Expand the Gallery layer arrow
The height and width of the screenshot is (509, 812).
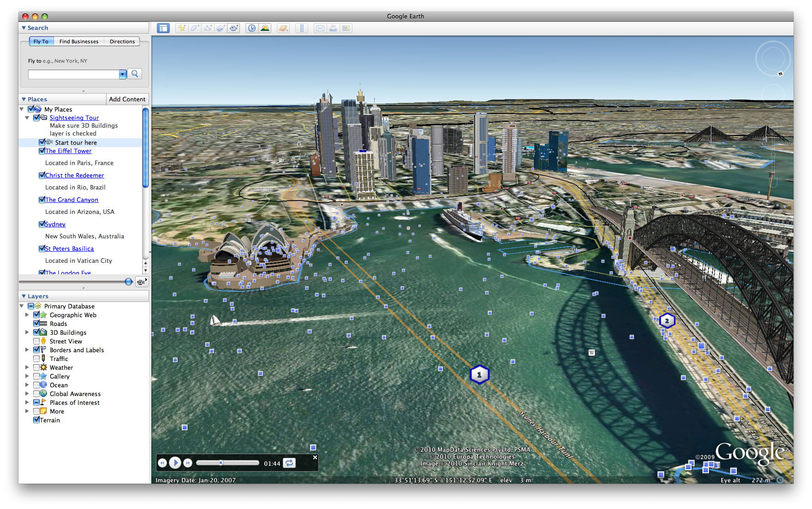(27, 376)
